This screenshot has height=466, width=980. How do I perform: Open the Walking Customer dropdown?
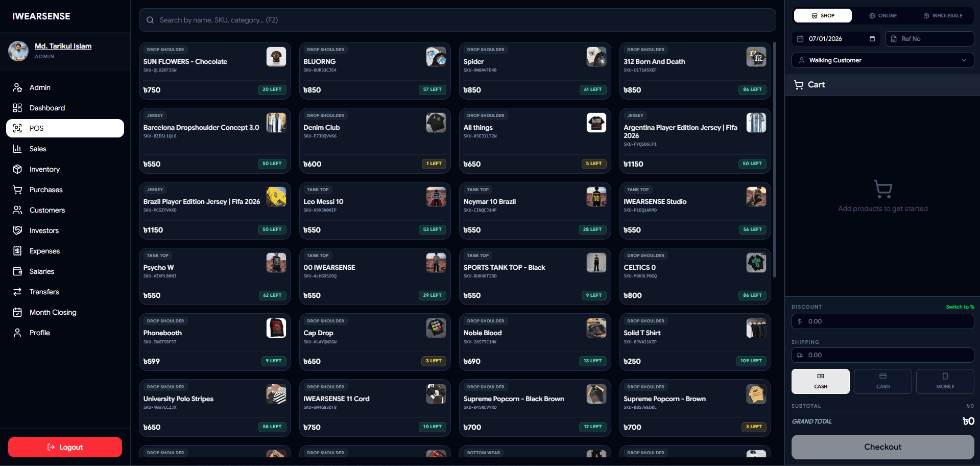point(883,60)
